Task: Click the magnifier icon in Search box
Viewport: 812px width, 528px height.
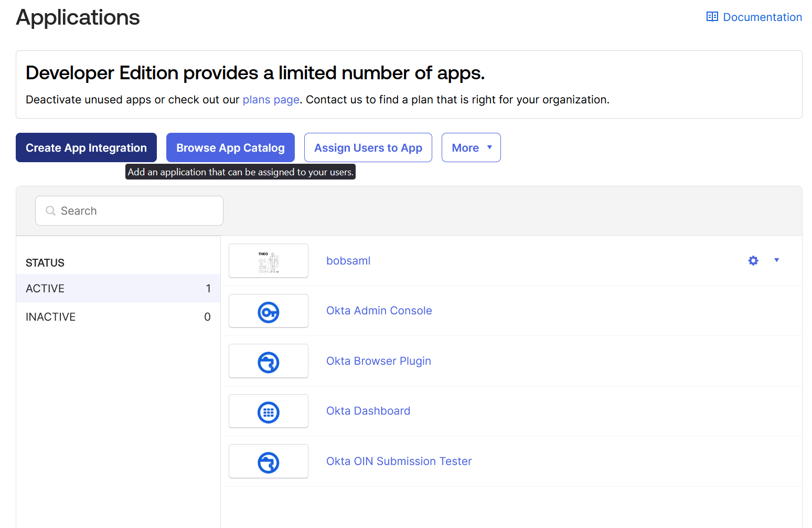Action: point(51,211)
